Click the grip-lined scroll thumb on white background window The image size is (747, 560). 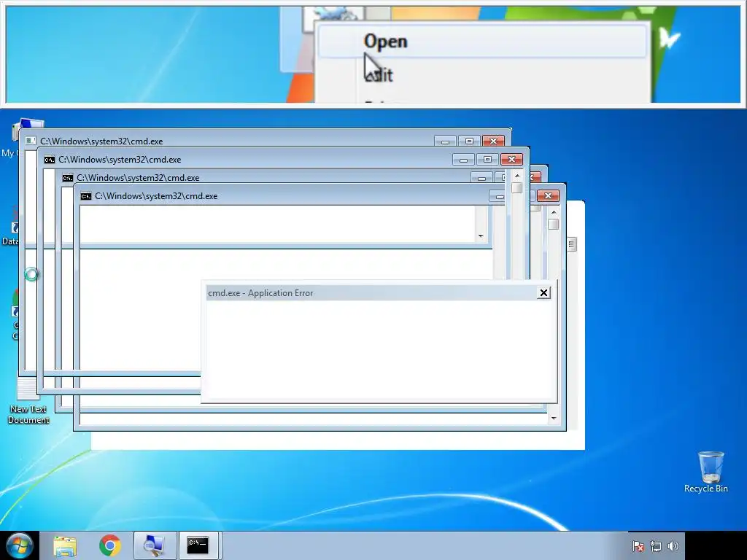point(572,244)
